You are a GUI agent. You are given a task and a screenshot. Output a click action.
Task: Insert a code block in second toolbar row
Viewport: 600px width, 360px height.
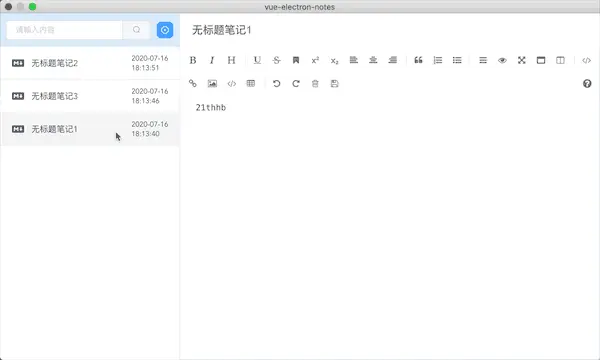(x=232, y=83)
